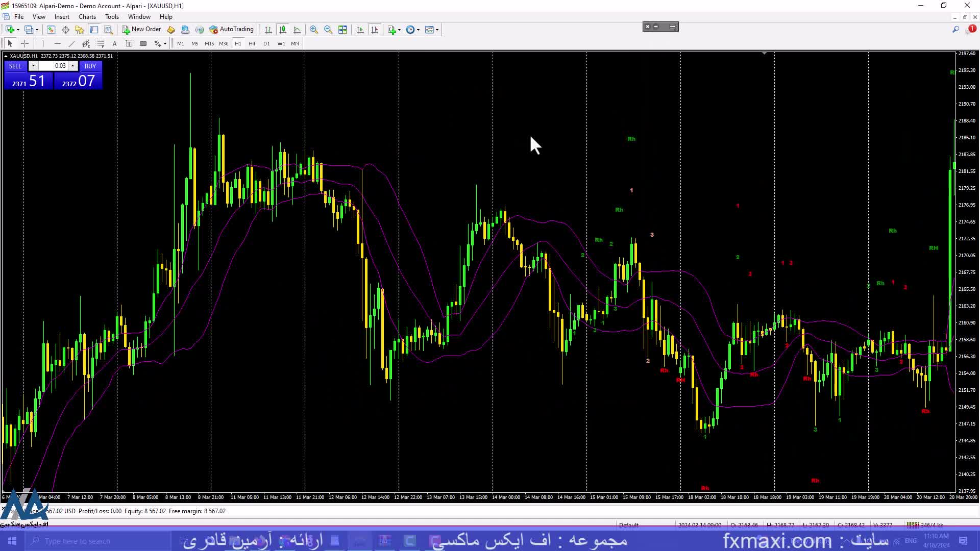Click the New Order button
The height and width of the screenshot is (551, 980).
coord(141,30)
